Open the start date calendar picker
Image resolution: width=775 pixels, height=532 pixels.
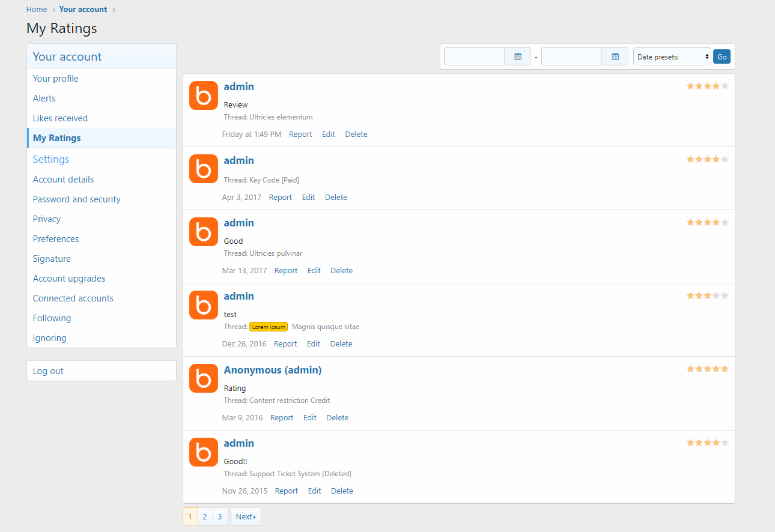tap(518, 56)
